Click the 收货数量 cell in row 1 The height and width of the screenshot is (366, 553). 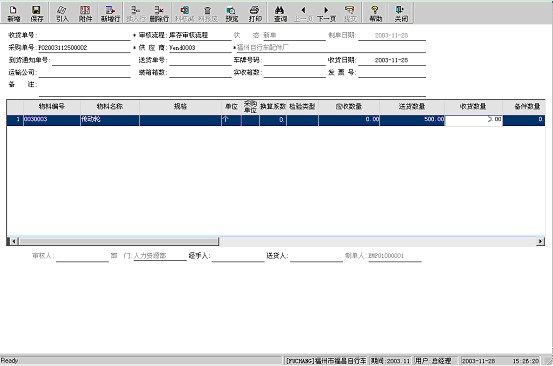point(474,120)
